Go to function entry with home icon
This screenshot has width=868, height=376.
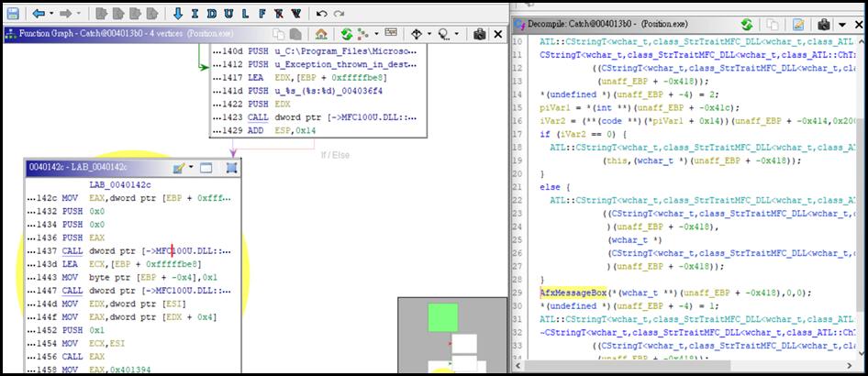click(x=321, y=34)
